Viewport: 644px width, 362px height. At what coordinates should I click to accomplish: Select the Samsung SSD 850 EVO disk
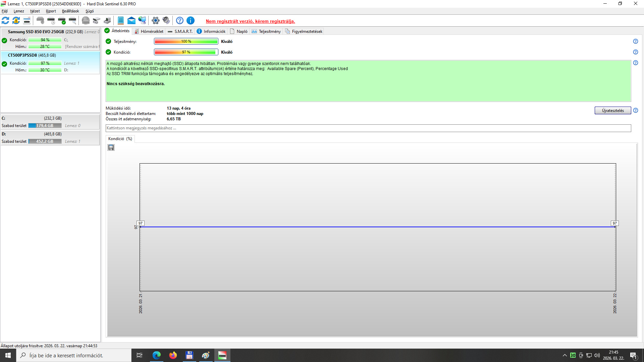coord(36,32)
